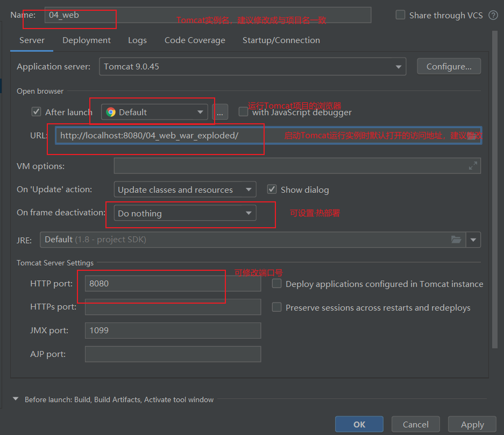This screenshot has width=504, height=435.
Task: Uncheck the Show dialog checkbox
Action: 272,189
